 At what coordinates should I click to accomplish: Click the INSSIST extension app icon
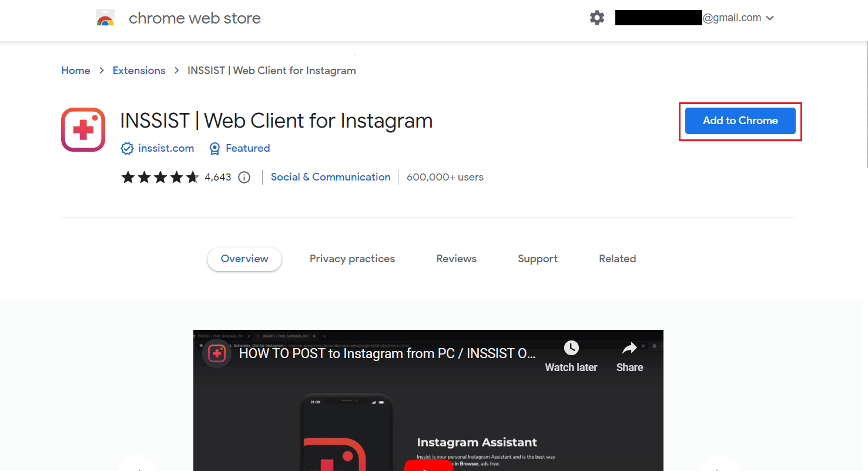point(83,129)
